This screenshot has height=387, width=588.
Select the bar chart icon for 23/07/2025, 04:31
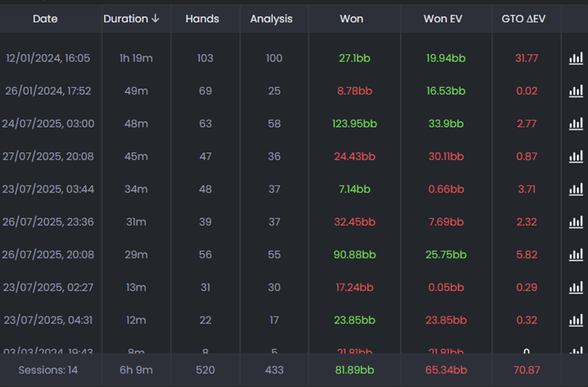[576, 320]
